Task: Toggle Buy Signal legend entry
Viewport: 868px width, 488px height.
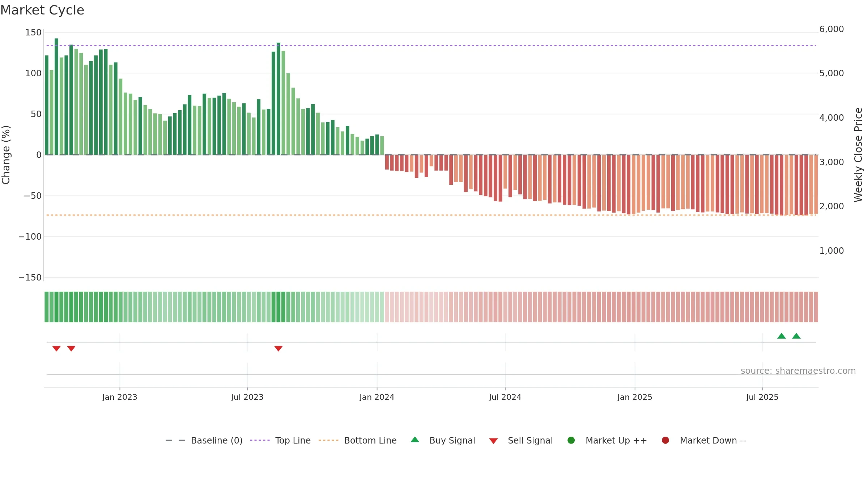Action: 443,440
